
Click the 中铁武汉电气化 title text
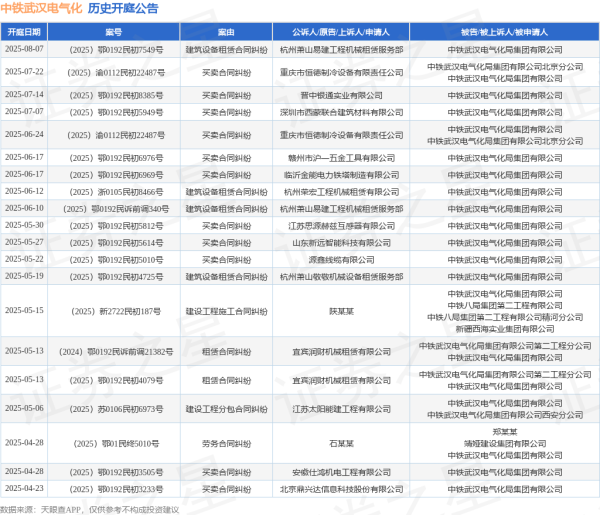(x=41, y=8)
